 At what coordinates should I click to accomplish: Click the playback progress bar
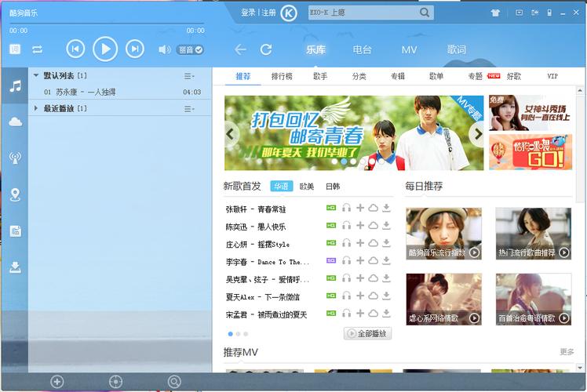[x=107, y=24]
